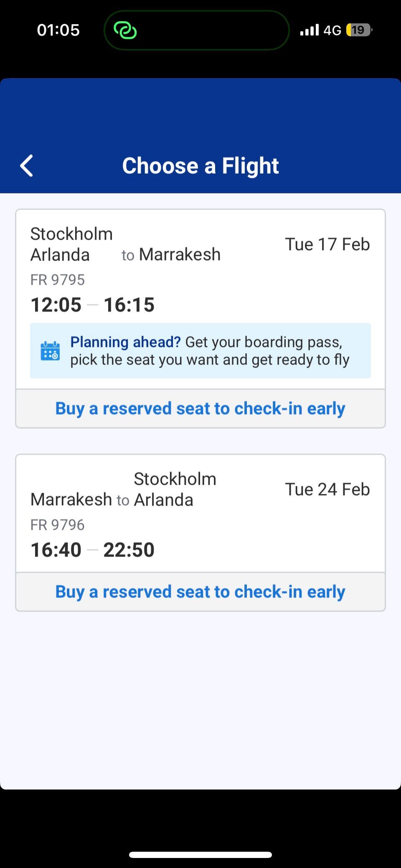Tap the calendar icon in the Planning ahead banner
The width and height of the screenshot is (401, 868).
tap(50, 351)
